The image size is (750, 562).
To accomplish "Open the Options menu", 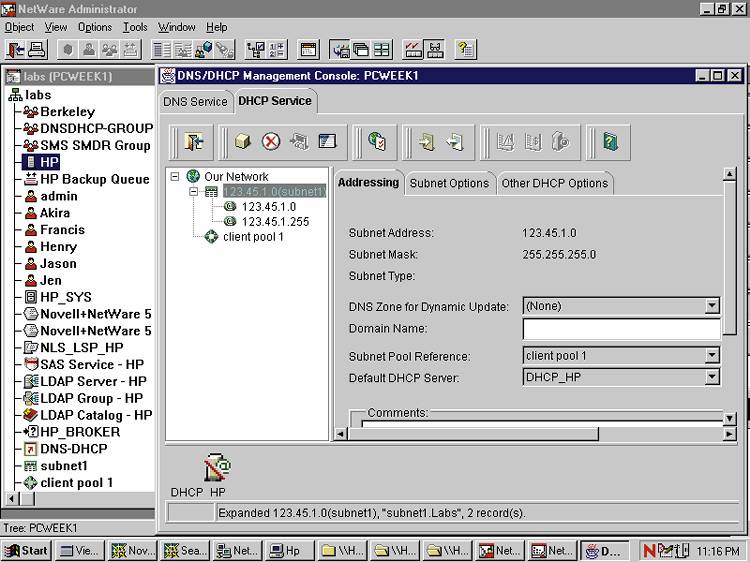I will click(95, 27).
